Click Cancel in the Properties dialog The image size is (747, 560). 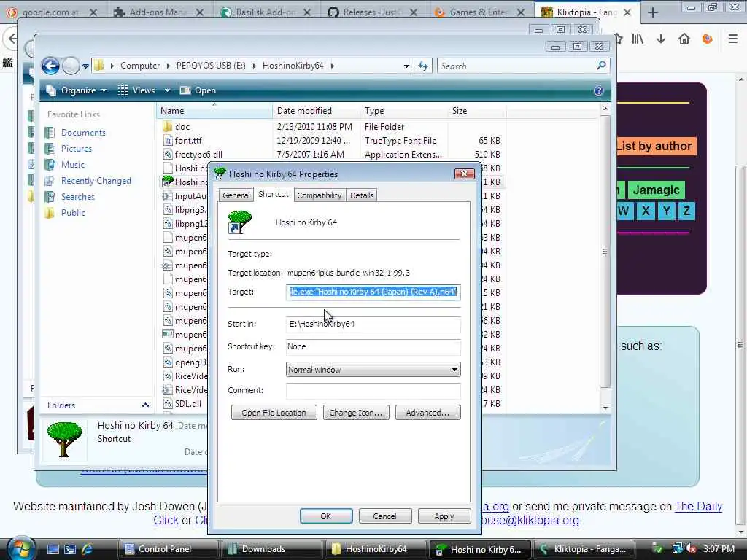[x=385, y=516]
